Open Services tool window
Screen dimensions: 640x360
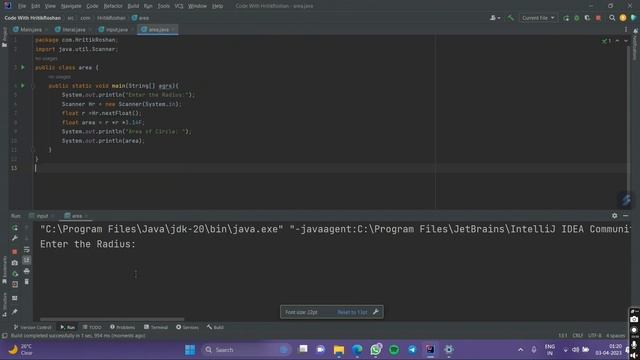pos(187,327)
